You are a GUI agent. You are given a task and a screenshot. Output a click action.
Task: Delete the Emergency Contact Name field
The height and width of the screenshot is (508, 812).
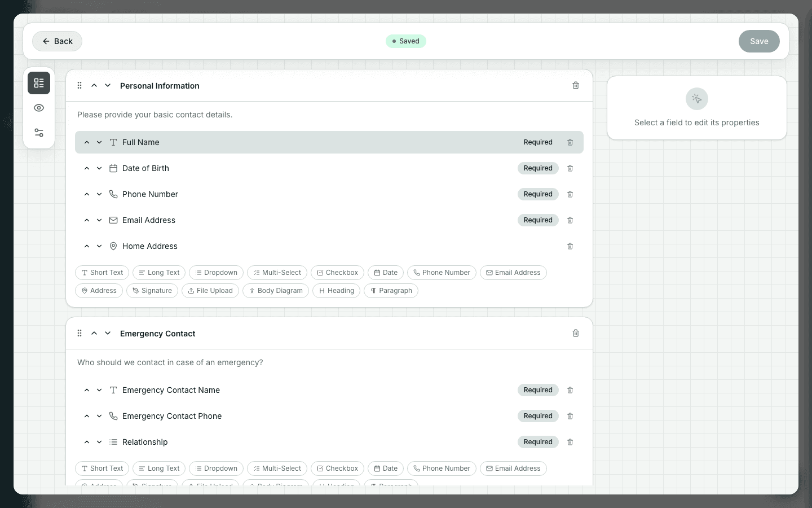570,390
